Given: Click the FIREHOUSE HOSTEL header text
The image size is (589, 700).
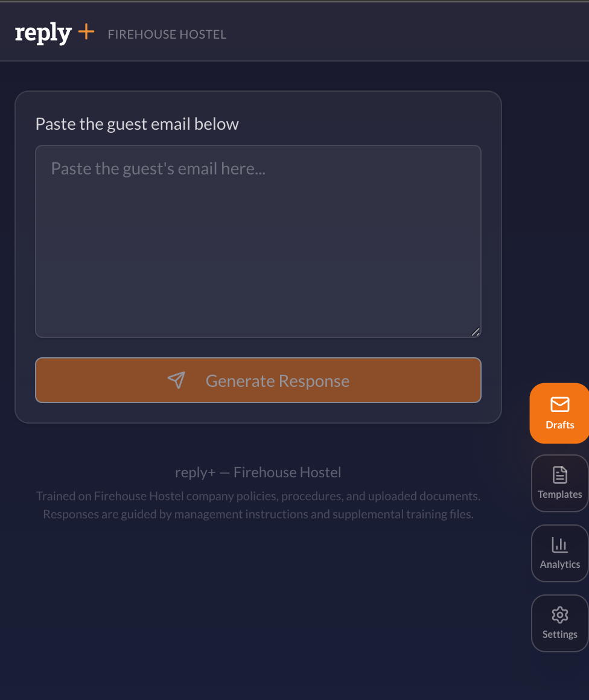Looking at the screenshot, I should 167,34.
